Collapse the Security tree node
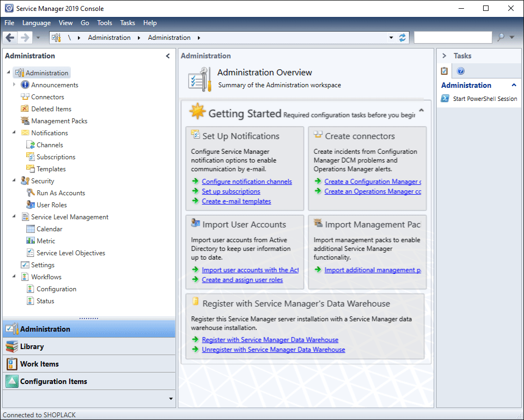This screenshot has height=420, width=524. coord(14,180)
